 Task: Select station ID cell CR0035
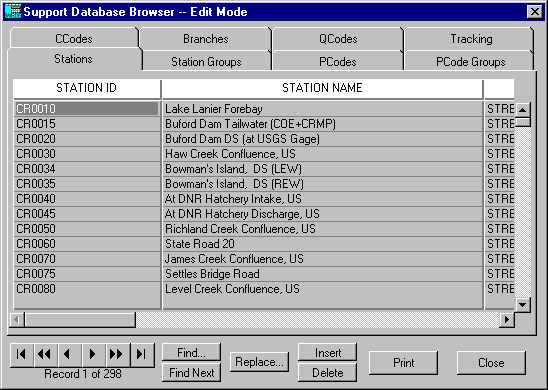click(87, 184)
